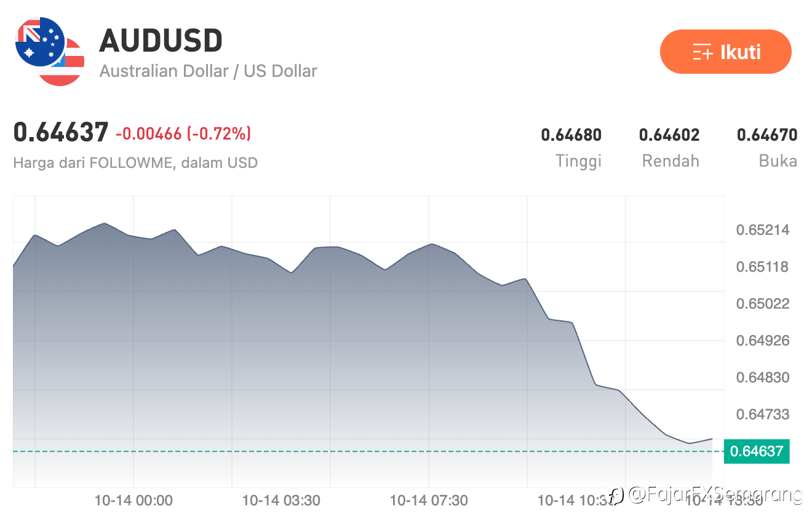
Task: Click the current price 0.64637 heading
Action: (x=61, y=133)
